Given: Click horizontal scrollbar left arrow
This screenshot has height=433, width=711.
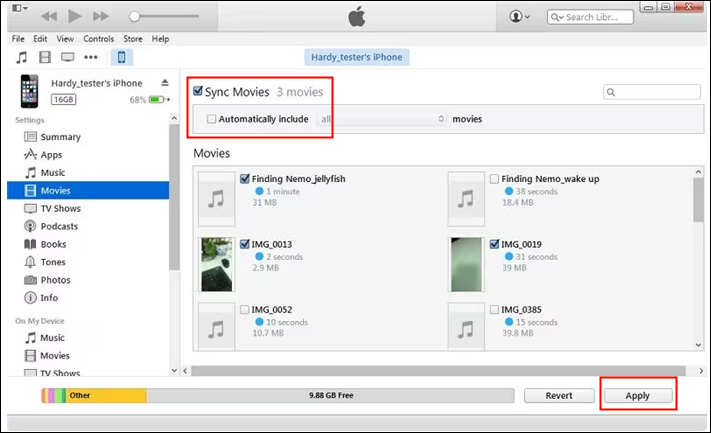Looking at the screenshot, I should tap(185, 371).
